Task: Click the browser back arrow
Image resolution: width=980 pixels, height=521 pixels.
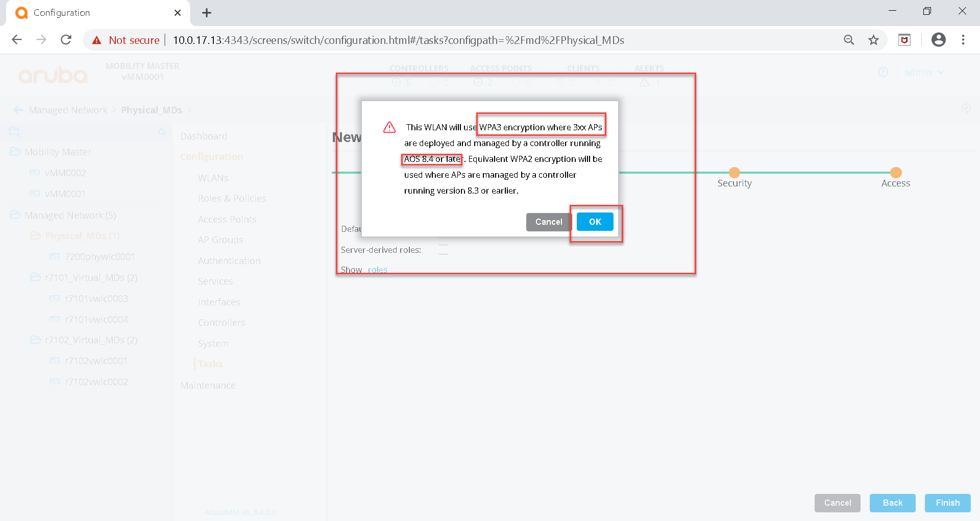Action: pos(17,40)
